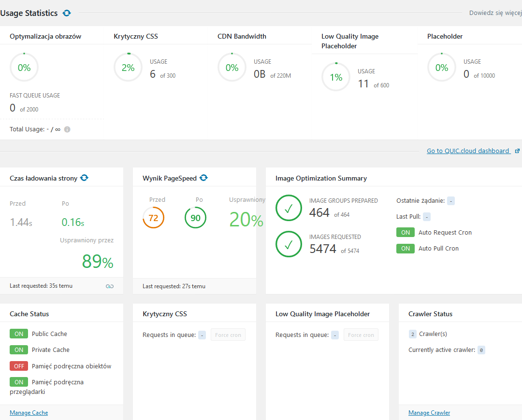The image size is (522, 420).
Task: Refresh Wynik PageSpeed score
Action: pos(204,178)
